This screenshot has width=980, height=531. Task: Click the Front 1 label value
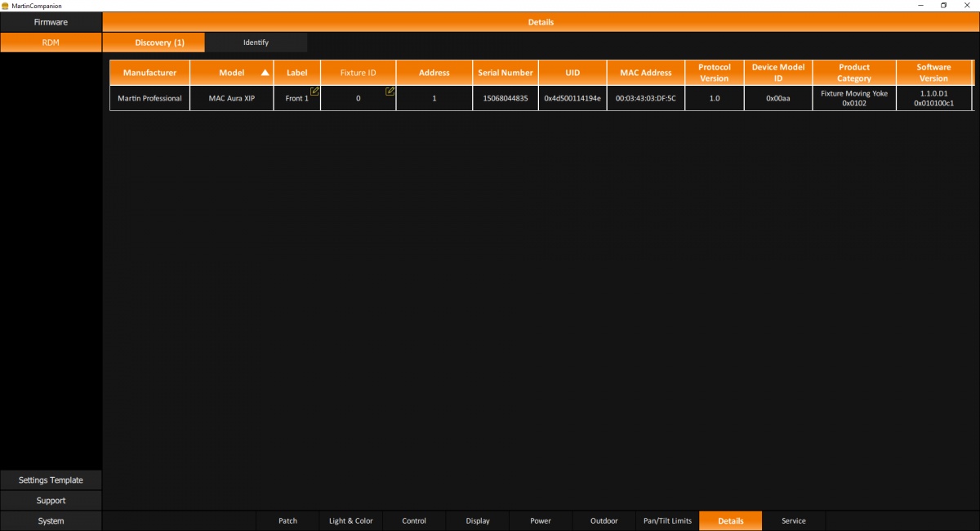click(x=297, y=98)
